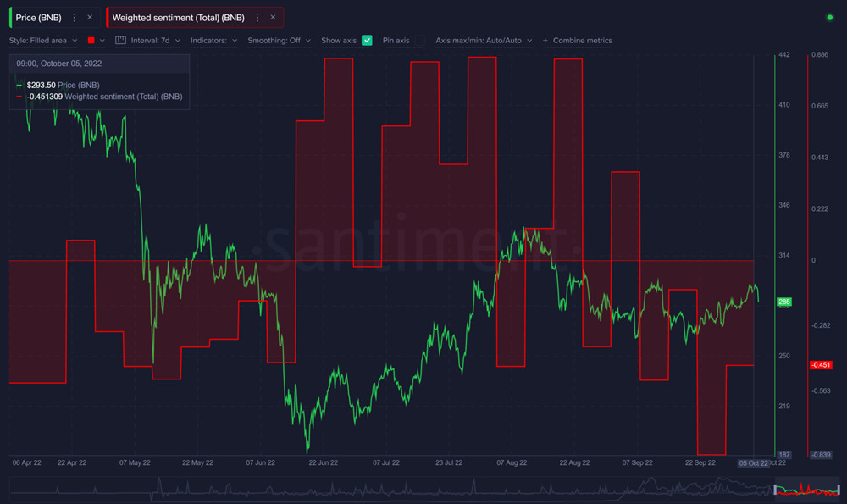Open the Weighted sentiment three-dot options menu

(x=257, y=17)
